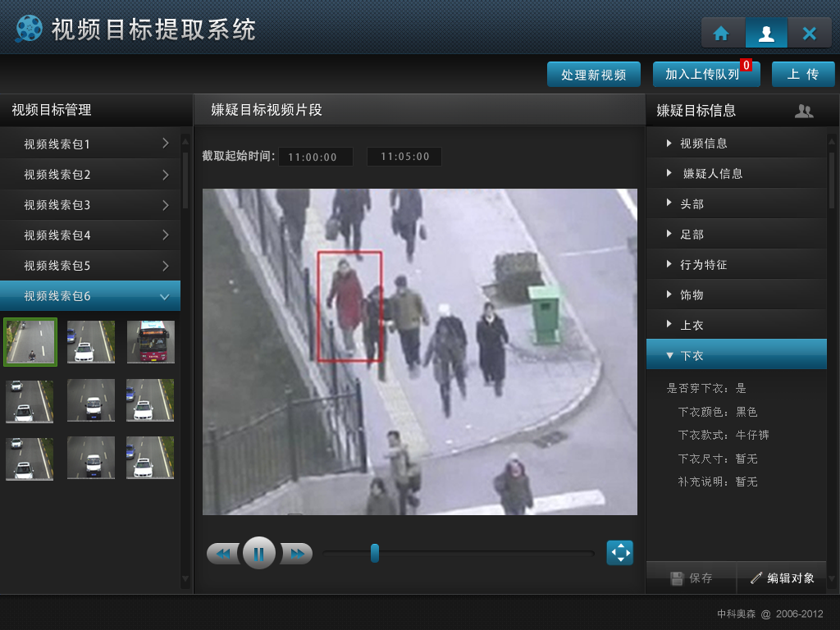Pause the video playback
The width and height of the screenshot is (840, 630).
click(258, 553)
